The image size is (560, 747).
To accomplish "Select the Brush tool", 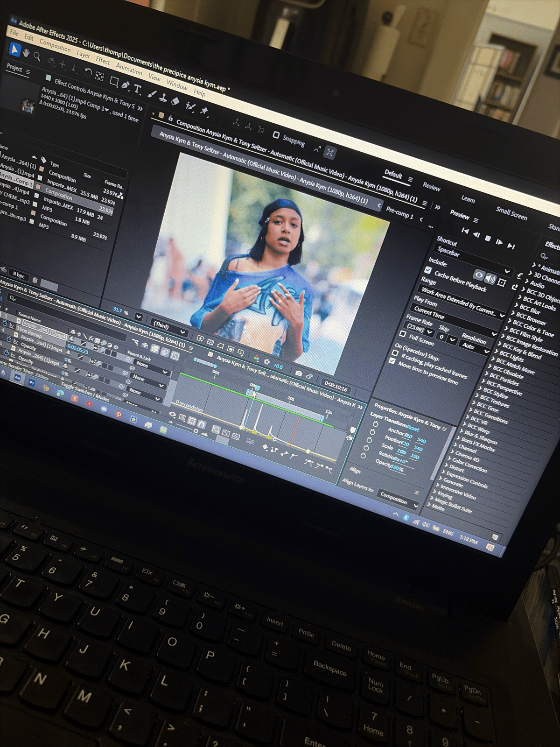I will click(152, 93).
